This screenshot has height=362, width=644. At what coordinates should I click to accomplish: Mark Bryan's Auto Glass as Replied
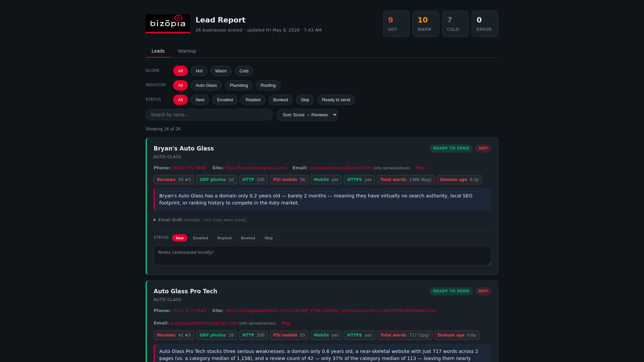224,238
